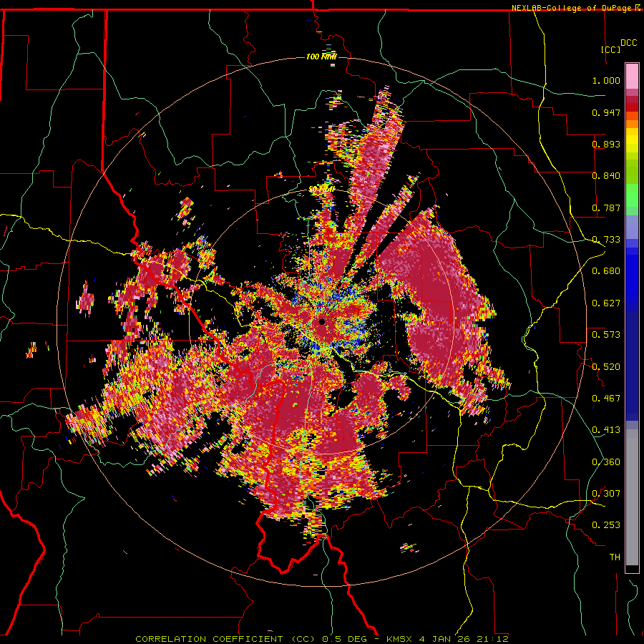Click the 0.360 legend value
644x644 pixels.
pos(606,462)
